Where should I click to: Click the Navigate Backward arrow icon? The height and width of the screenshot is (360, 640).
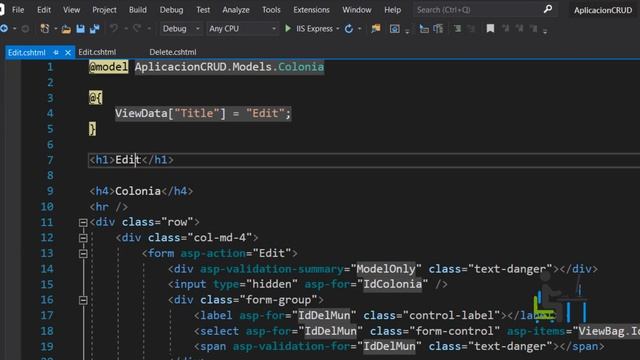pyautogui.click(x=4, y=29)
